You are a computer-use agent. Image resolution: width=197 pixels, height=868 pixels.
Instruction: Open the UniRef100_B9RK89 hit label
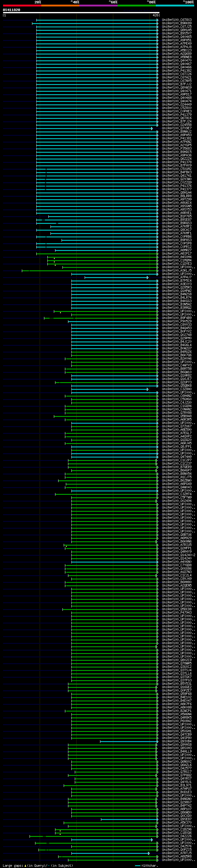(177, 23)
